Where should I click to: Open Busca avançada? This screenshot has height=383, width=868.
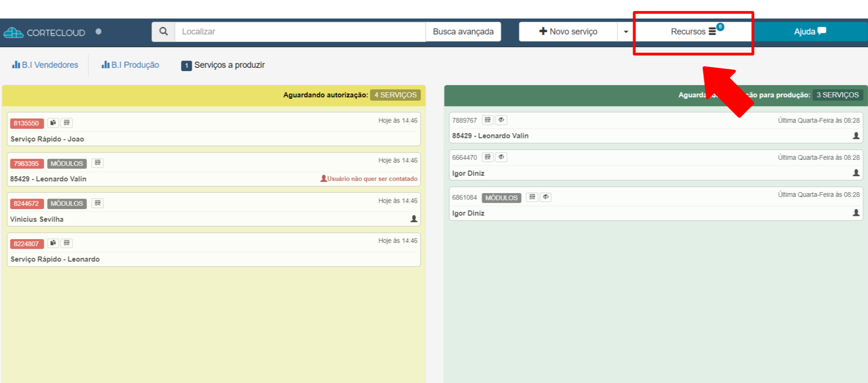pyautogui.click(x=463, y=31)
